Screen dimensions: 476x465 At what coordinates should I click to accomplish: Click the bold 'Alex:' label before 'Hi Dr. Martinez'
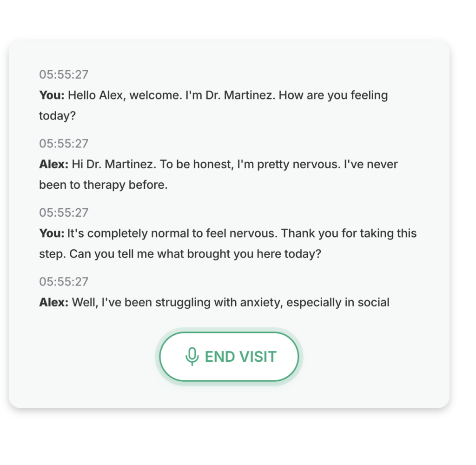click(53, 164)
